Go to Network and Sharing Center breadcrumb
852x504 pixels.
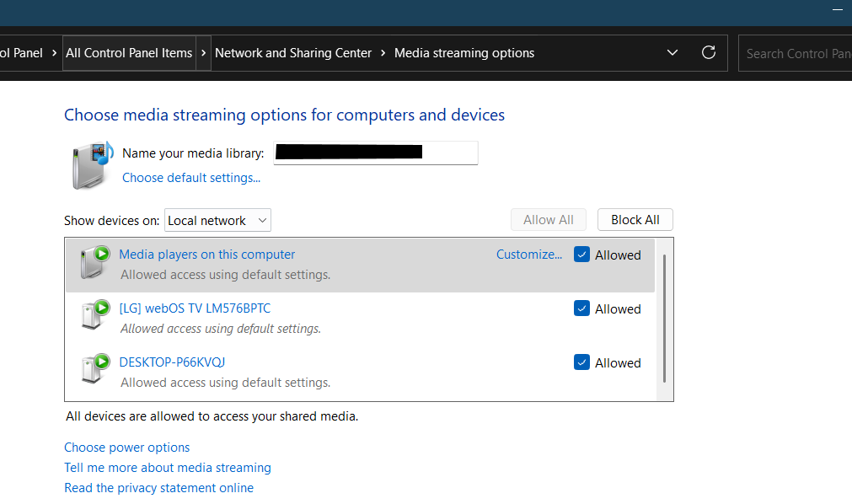(x=293, y=53)
